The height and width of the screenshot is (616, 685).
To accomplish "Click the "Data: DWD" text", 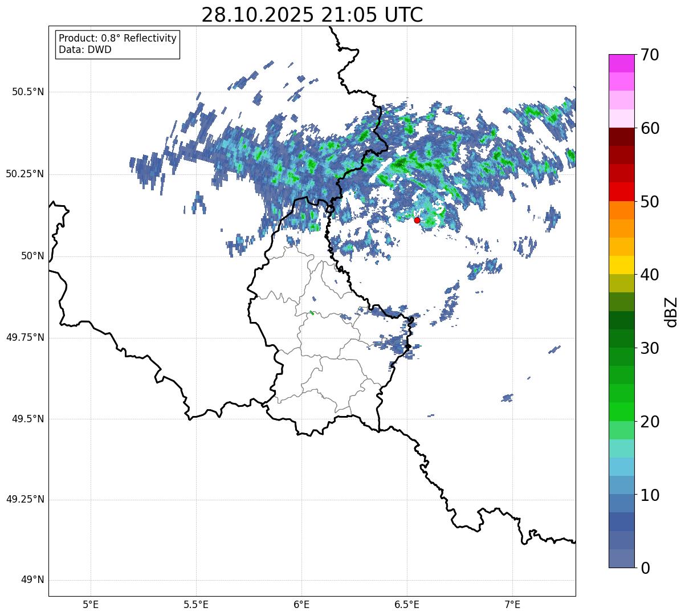I will click(85, 50).
